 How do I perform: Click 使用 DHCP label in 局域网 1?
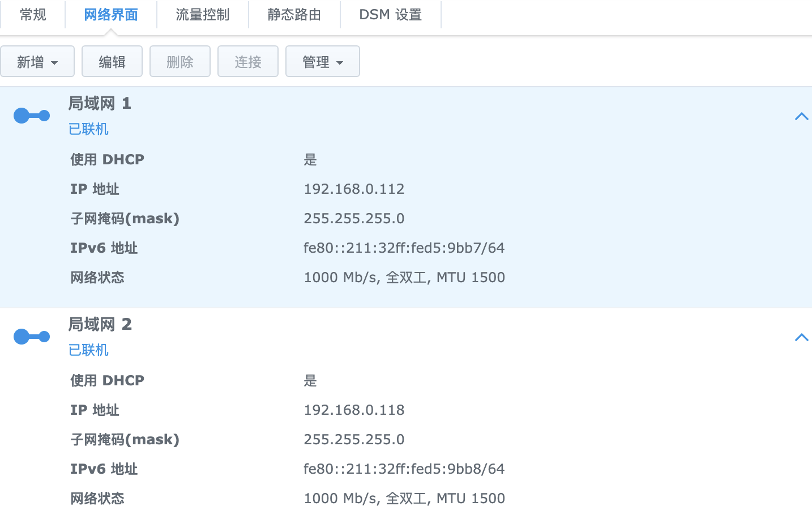107,160
